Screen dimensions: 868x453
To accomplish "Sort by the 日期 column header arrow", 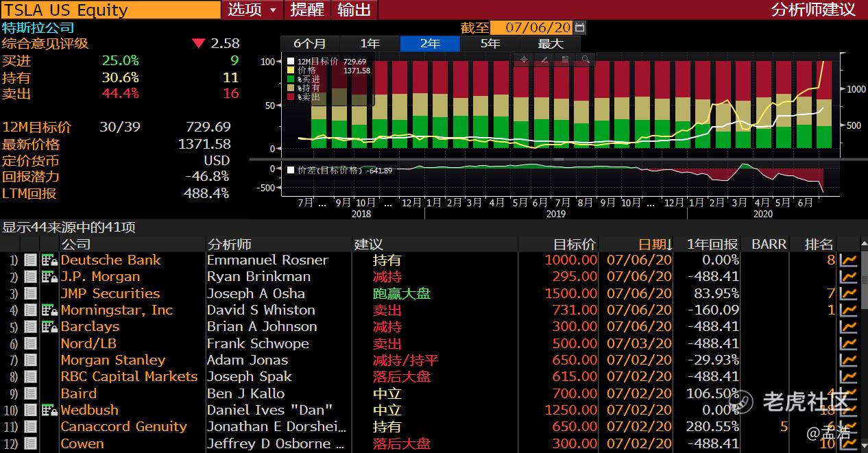I will click(669, 245).
